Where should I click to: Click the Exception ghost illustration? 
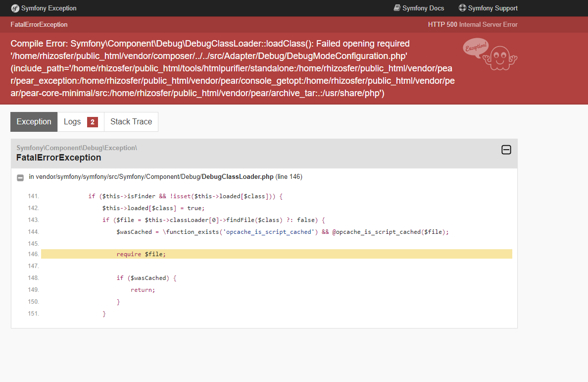click(x=490, y=54)
